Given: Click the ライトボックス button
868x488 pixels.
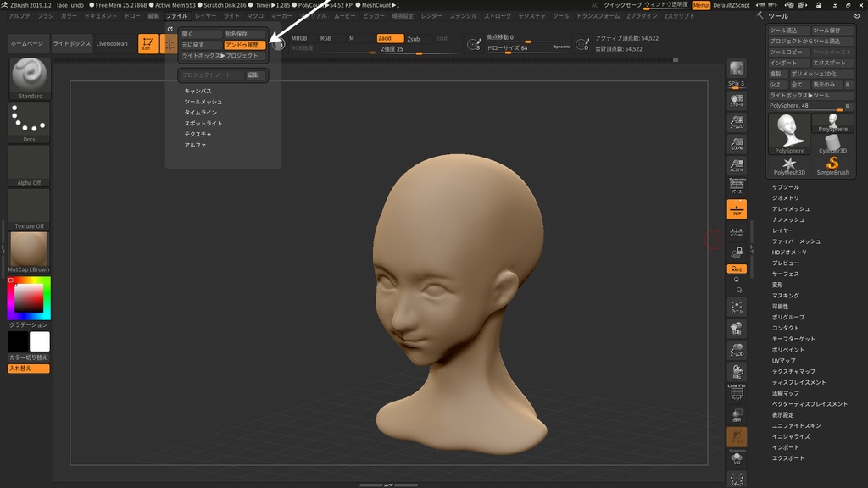Looking at the screenshot, I should tap(71, 43).
